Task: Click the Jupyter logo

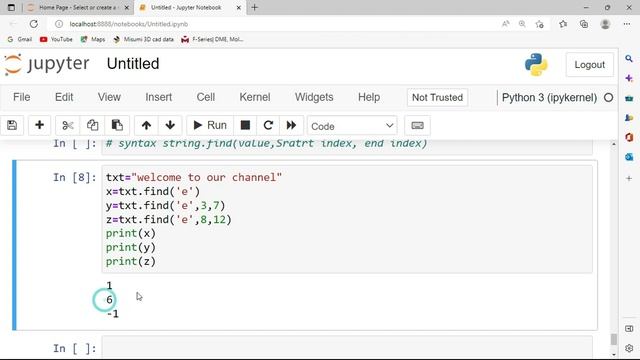Action: pyautogui.click(x=47, y=64)
